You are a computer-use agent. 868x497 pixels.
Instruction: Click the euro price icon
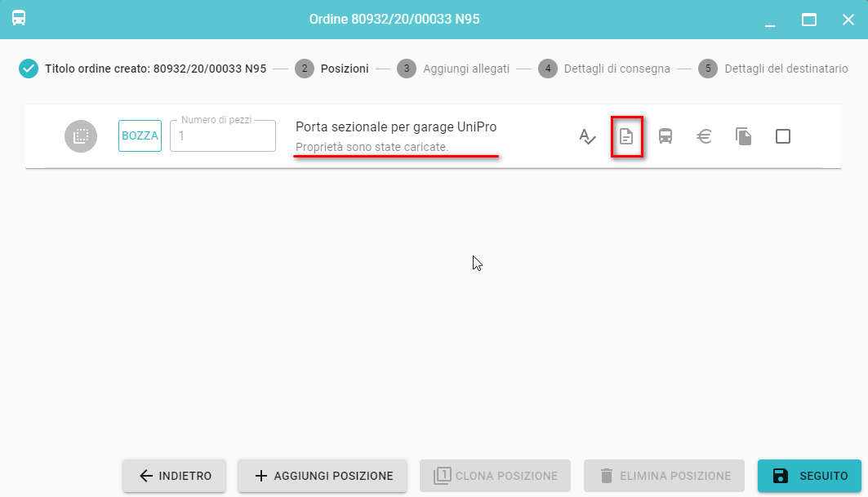click(x=704, y=136)
